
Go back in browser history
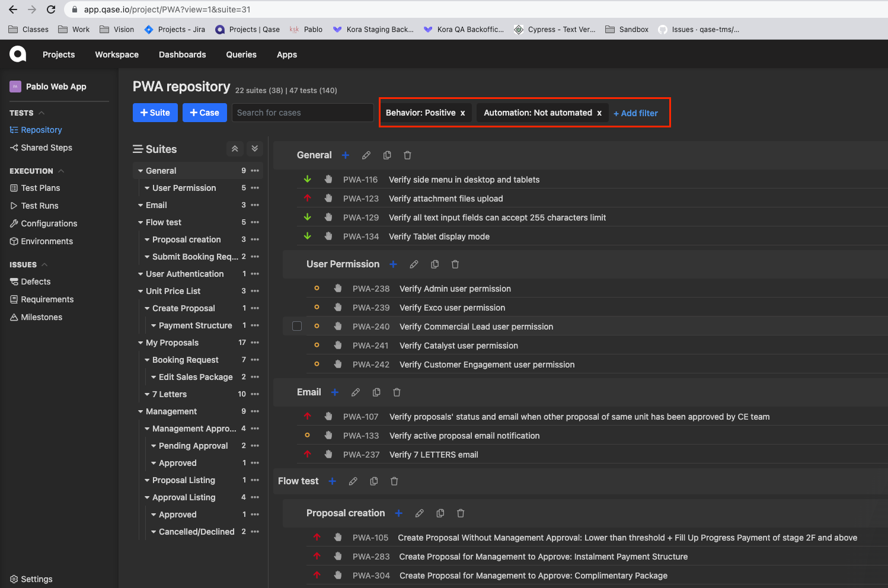pos(13,9)
